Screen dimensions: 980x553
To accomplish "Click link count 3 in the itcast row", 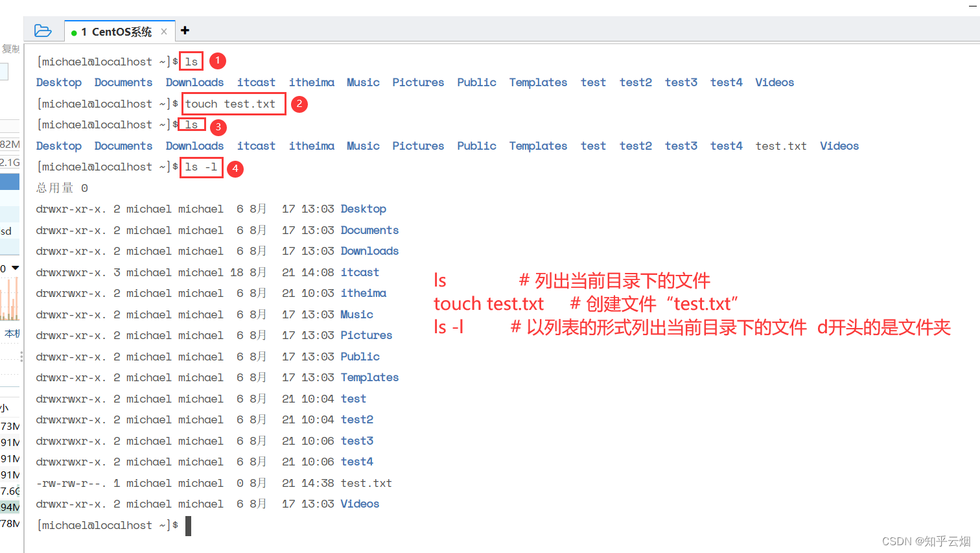I will pos(117,272).
